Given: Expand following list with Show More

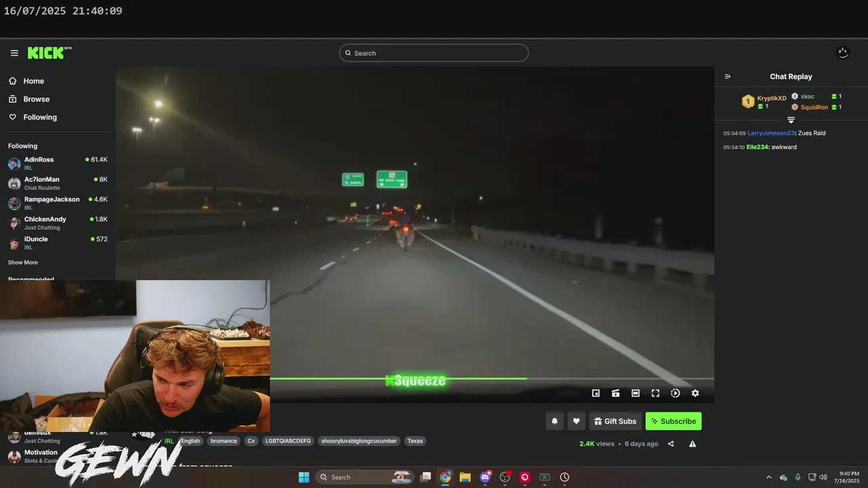Looking at the screenshot, I should [x=23, y=262].
